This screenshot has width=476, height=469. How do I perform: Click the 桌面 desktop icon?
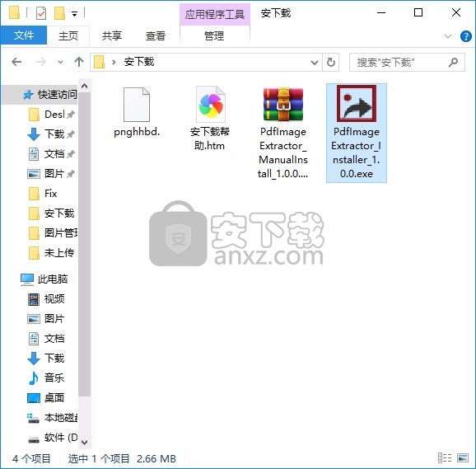[34, 398]
